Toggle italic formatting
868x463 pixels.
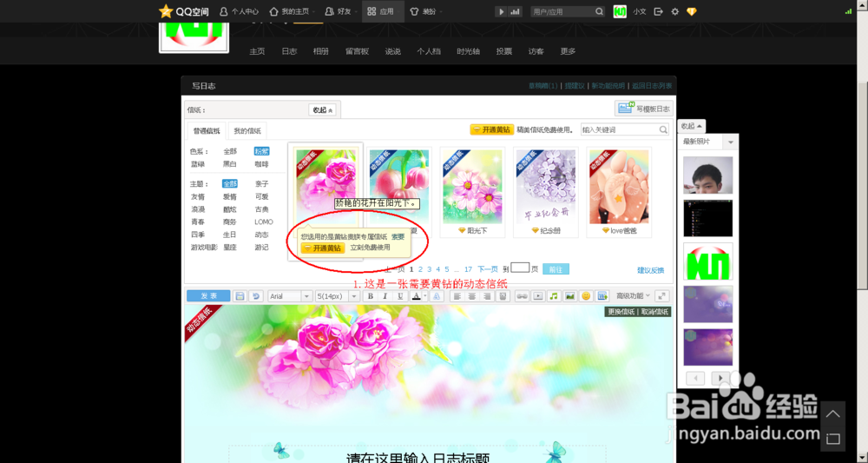[x=385, y=296]
